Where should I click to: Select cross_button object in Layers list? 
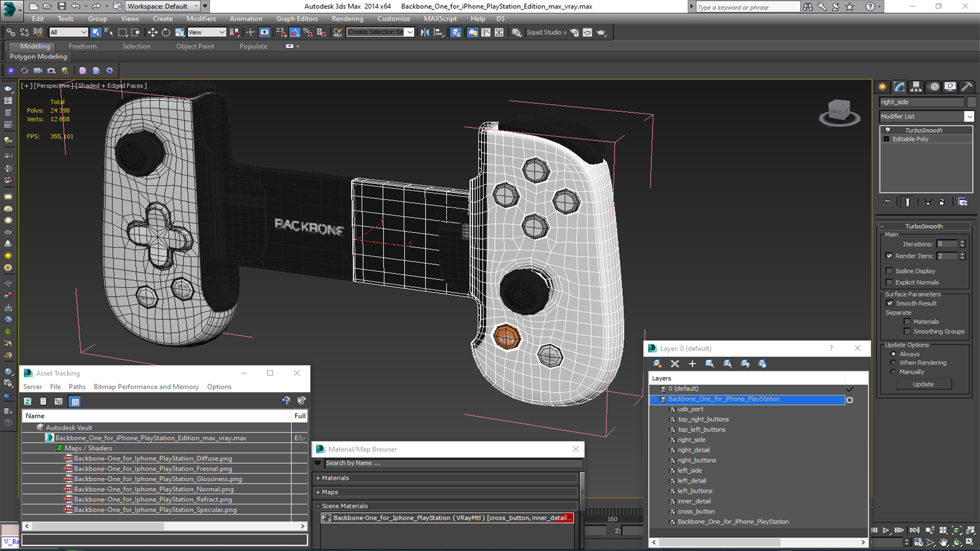[696, 511]
